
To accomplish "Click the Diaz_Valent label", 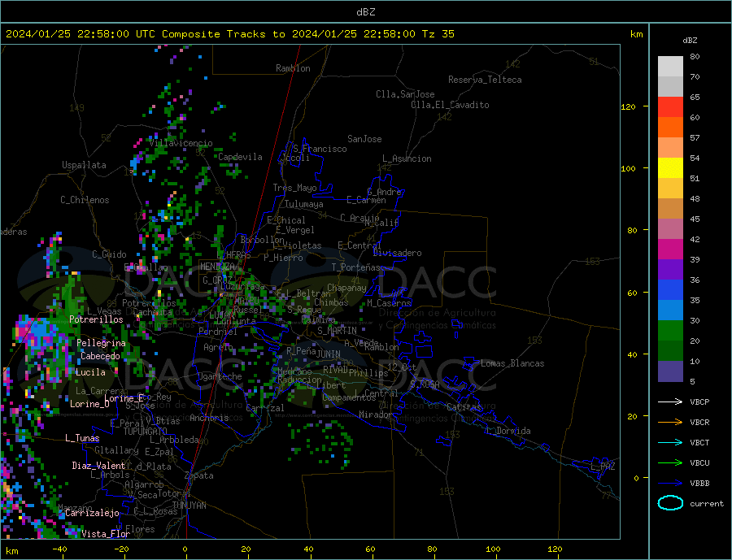I will click(99, 466).
